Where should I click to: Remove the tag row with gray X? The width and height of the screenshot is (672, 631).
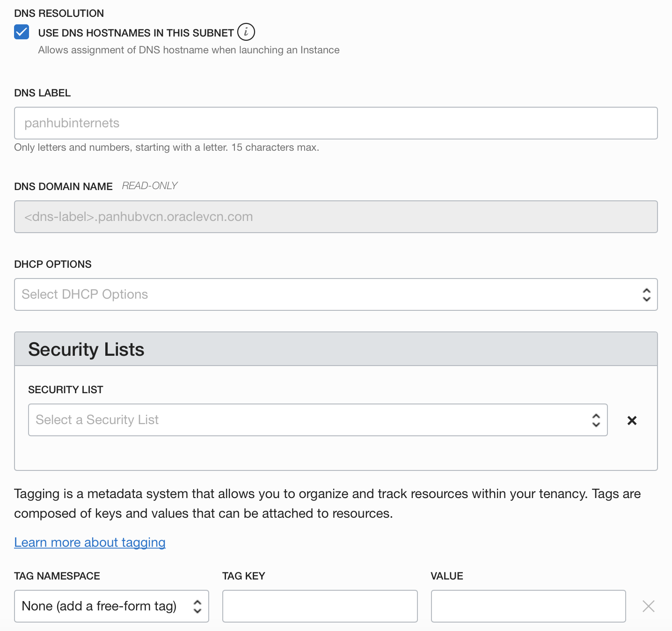tap(648, 606)
